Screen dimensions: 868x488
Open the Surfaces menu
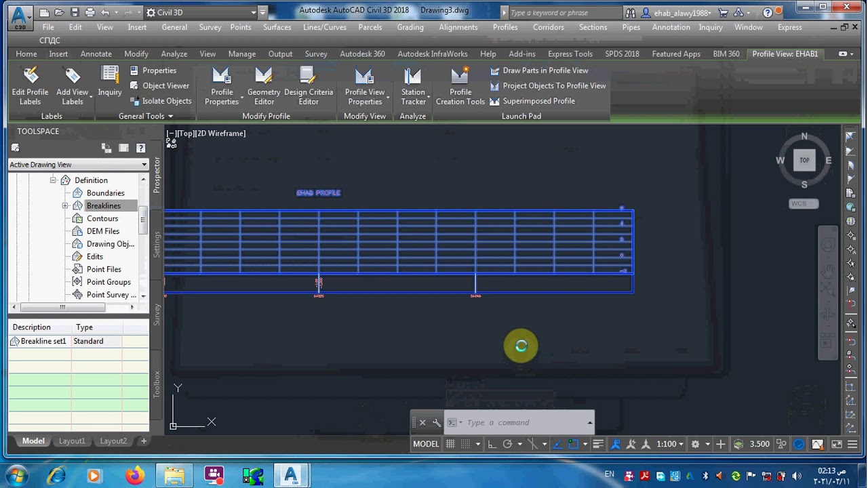click(277, 27)
